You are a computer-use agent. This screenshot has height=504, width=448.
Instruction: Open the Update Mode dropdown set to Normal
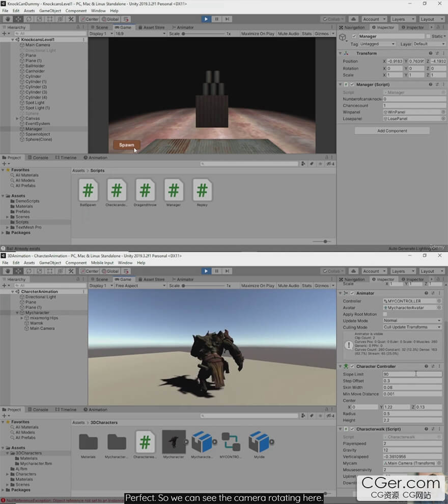(x=412, y=320)
